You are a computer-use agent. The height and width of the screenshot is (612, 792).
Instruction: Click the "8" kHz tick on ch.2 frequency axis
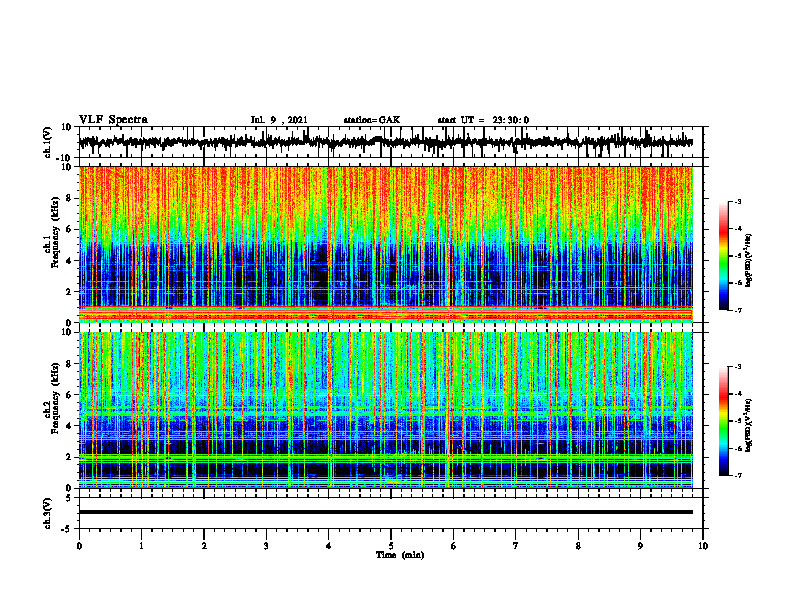70,364
